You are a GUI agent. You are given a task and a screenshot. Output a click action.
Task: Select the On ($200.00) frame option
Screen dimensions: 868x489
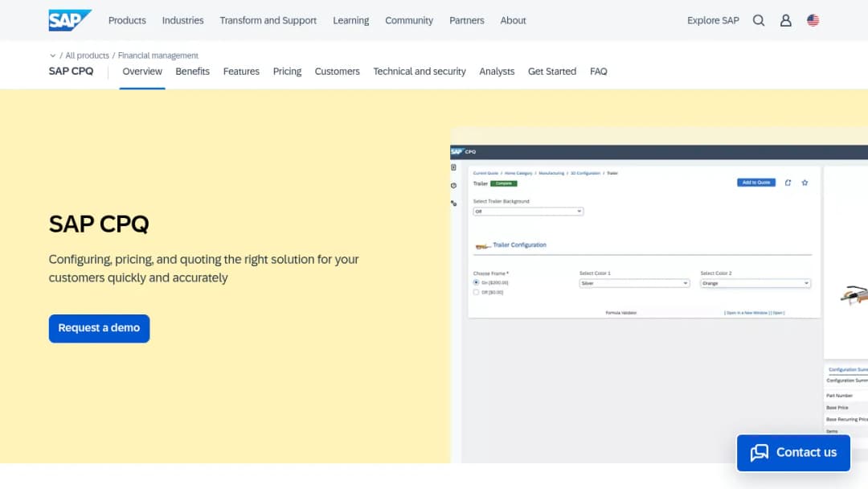click(476, 282)
